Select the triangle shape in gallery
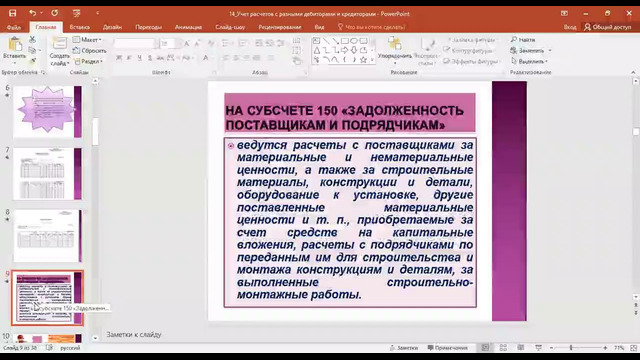The image size is (640, 360). (x=317, y=50)
